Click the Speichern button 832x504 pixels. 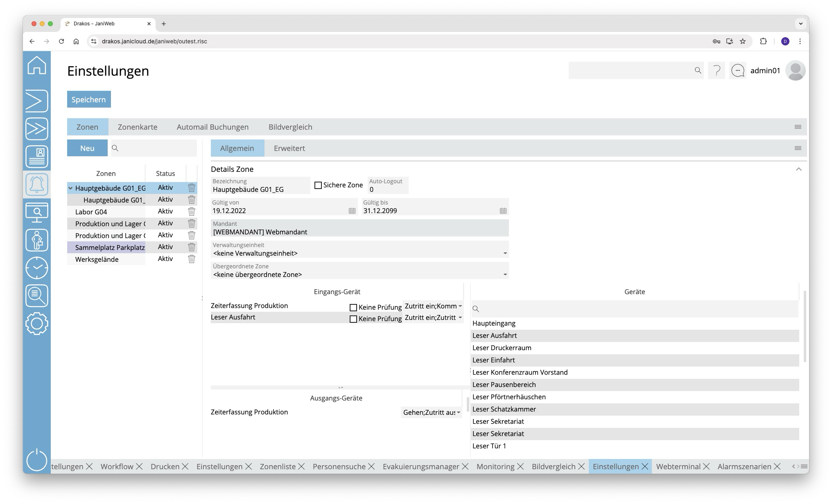pos(89,99)
